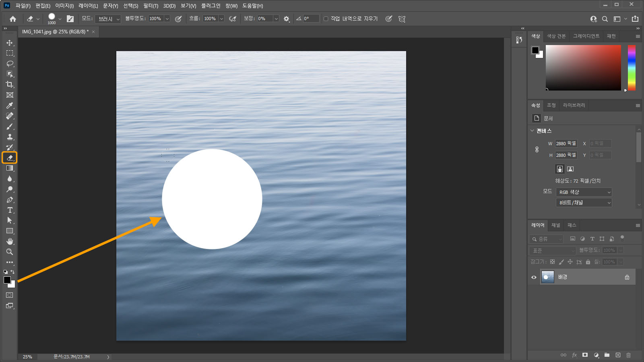Screen dimensions: 644x362
Task: Select the Dodge tool
Action: tap(10, 189)
